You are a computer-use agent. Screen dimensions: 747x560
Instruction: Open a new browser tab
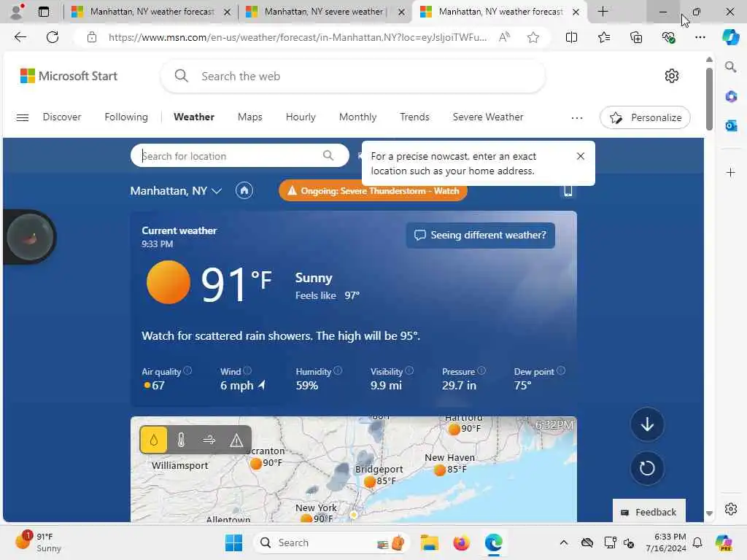pyautogui.click(x=603, y=12)
